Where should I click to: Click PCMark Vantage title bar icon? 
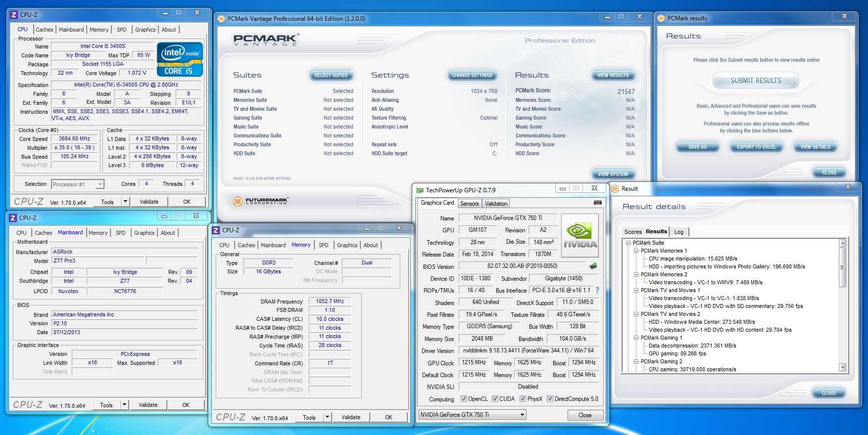221,19
